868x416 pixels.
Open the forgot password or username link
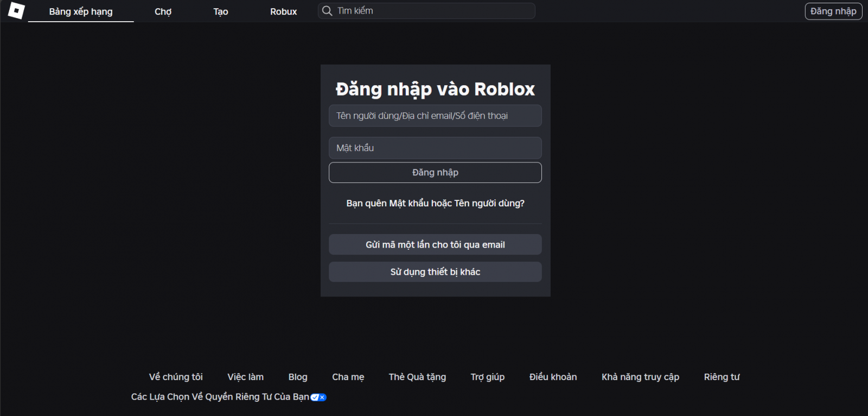pos(435,203)
